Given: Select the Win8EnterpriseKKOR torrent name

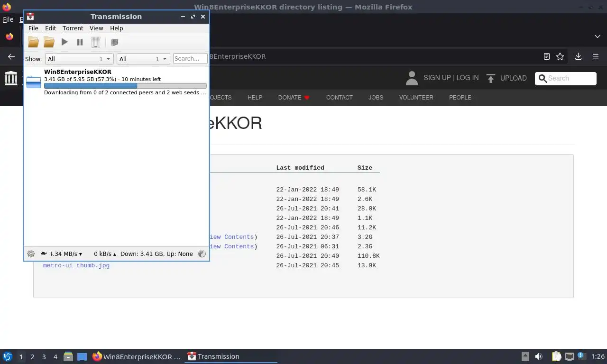Looking at the screenshot, I should point(78,72).
